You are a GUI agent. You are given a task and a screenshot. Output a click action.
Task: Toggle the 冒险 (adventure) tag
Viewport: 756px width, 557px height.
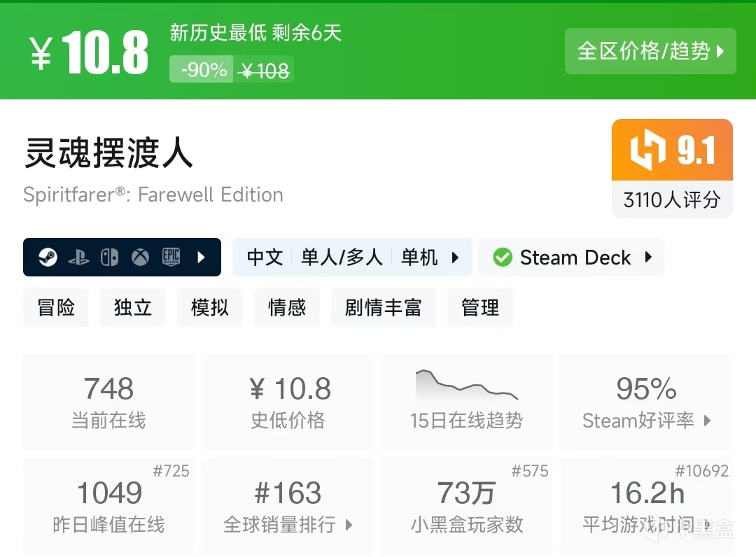tap(56, 307)
